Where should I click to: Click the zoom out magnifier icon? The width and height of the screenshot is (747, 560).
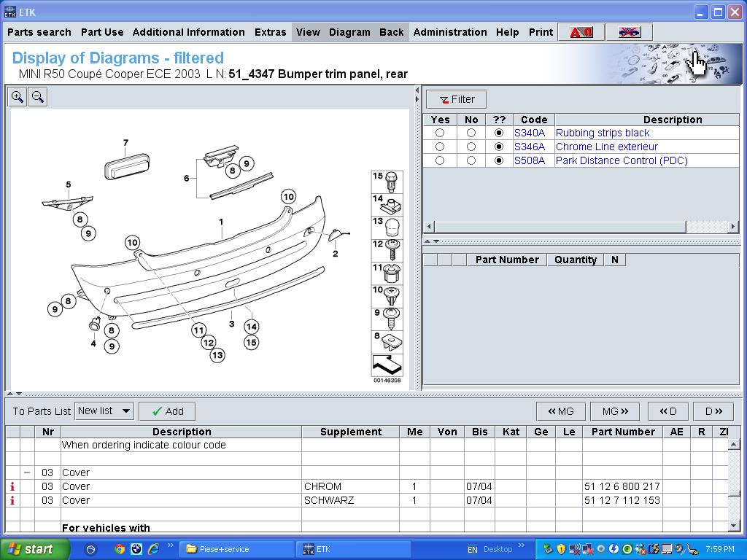pyautogui.click(x=38, y=97)
